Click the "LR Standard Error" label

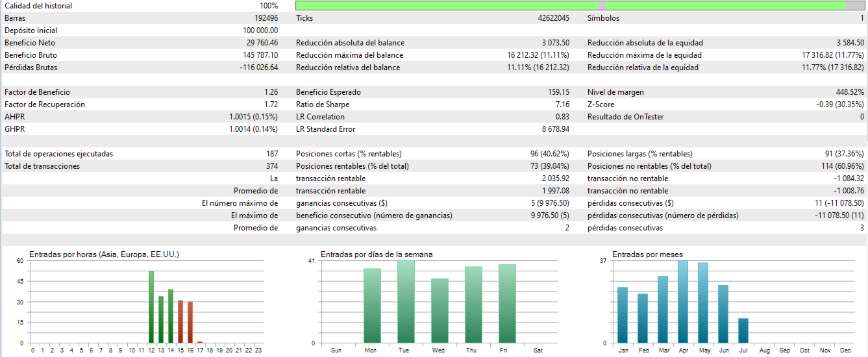click(326, 129)
